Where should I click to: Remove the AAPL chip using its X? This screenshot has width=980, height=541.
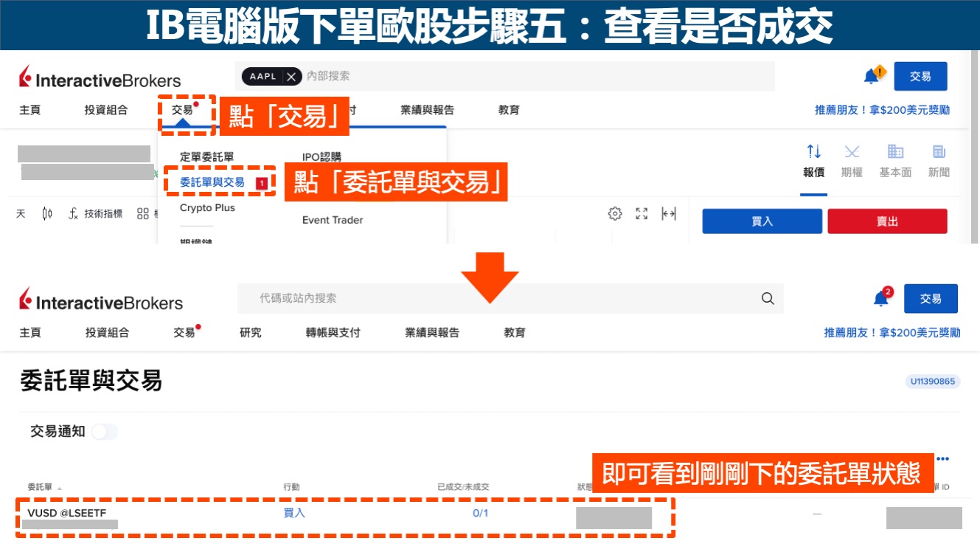(291, 76)
